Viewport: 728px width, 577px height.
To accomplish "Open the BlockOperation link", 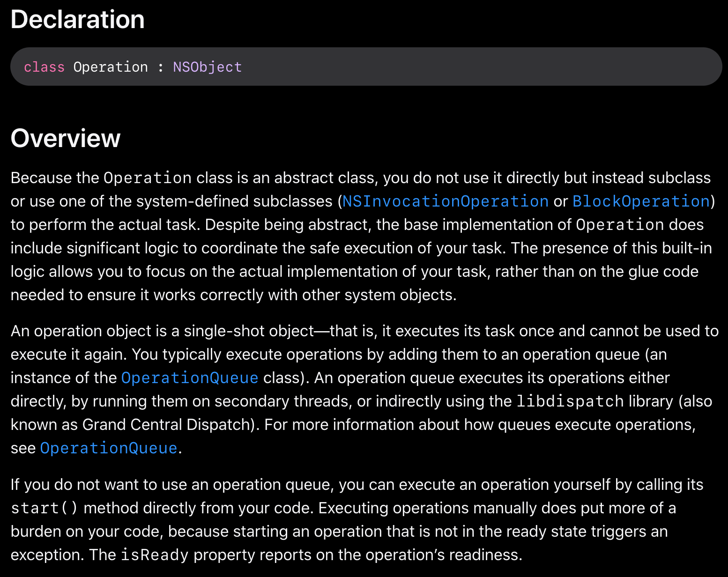I will coord(641,201).
